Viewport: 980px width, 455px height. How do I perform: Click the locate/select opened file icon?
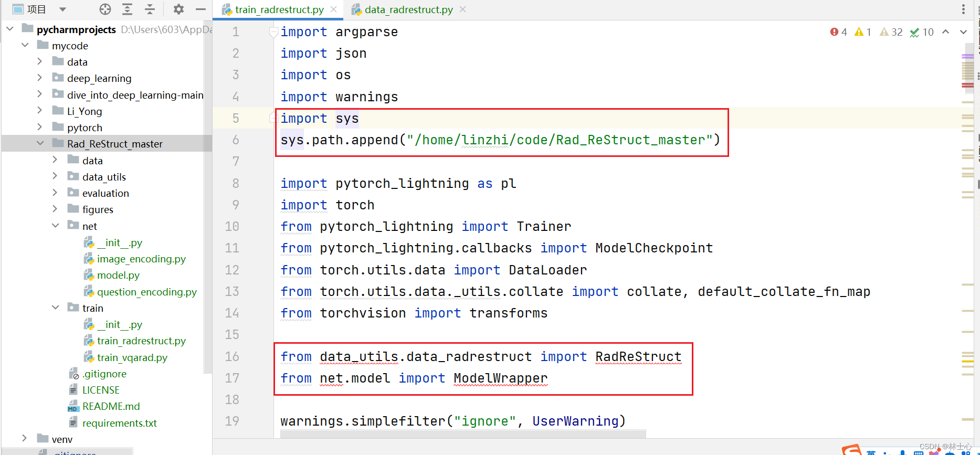coord(105,9)
